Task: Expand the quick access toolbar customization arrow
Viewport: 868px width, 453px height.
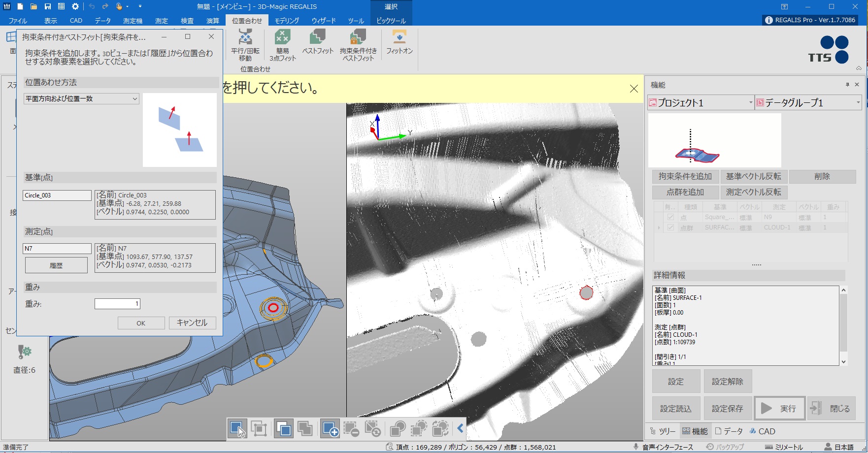Action: click(140, 7)
